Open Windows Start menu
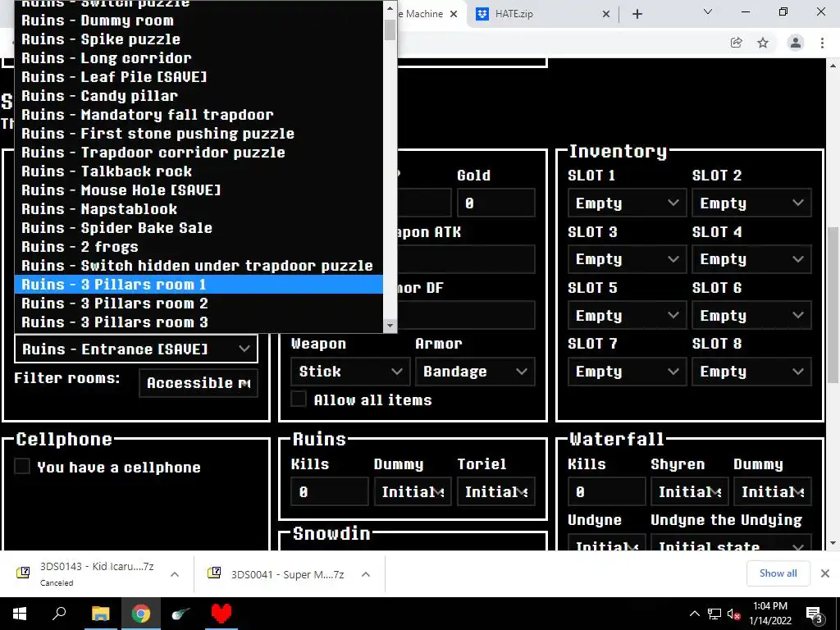This screenshot has width=840, height=630. click(20, 614)
